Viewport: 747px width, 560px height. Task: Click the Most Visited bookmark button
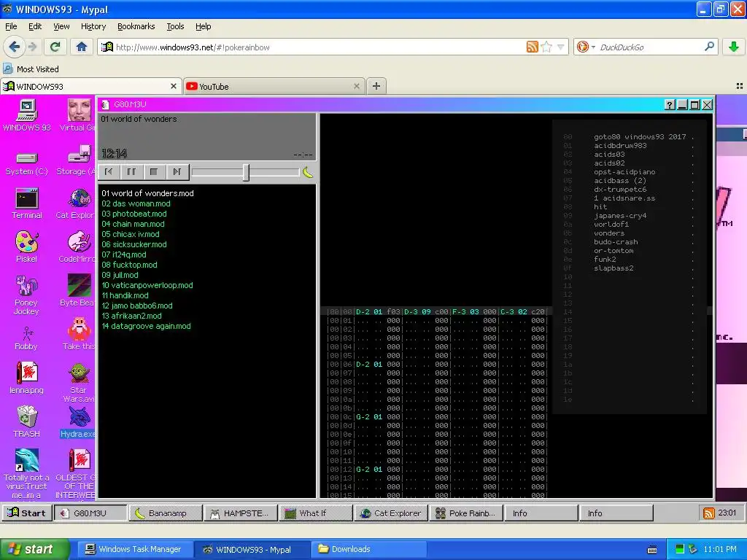31,69
